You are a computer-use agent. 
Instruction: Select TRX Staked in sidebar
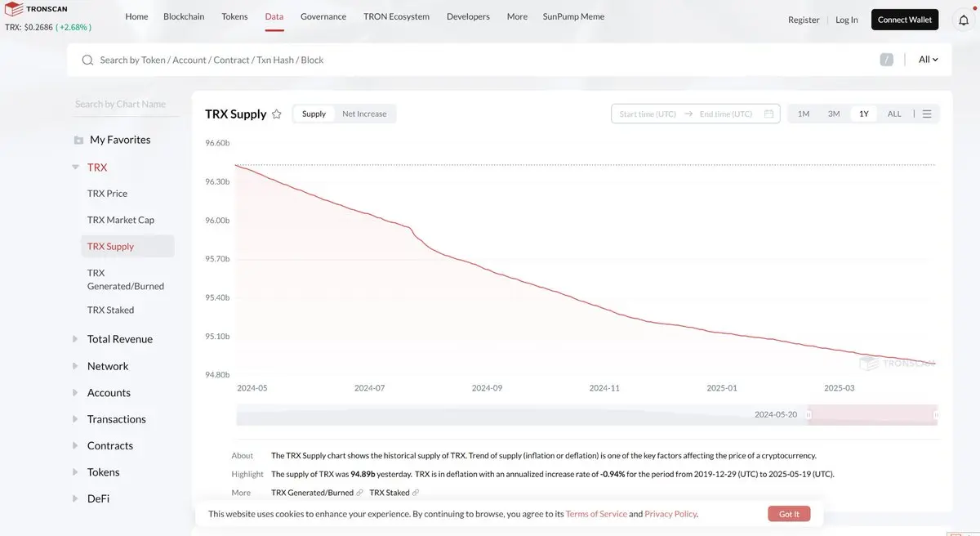pyautogui.click(x=110, y=310)
